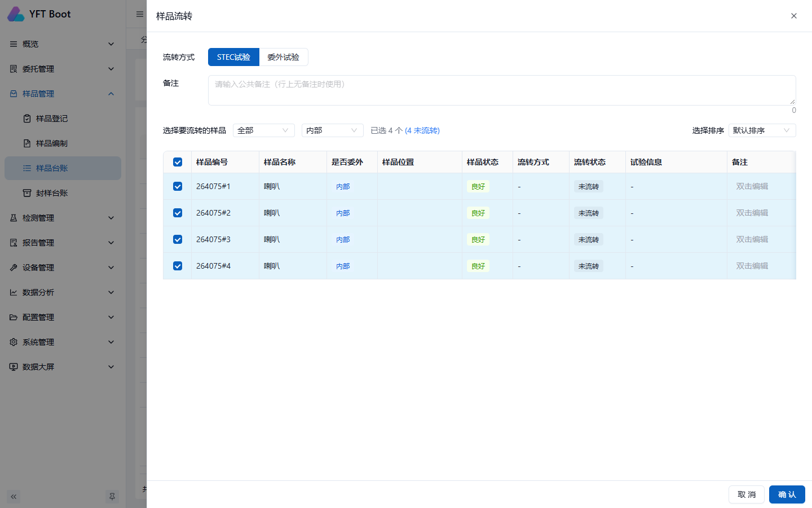The image size is (812, 508).
Task: Toggle the select-all checkbox in table header
Action: coord(178,162)
